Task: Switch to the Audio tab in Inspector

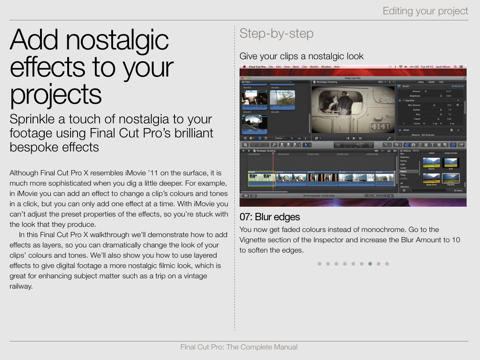Action: (432, 82)
